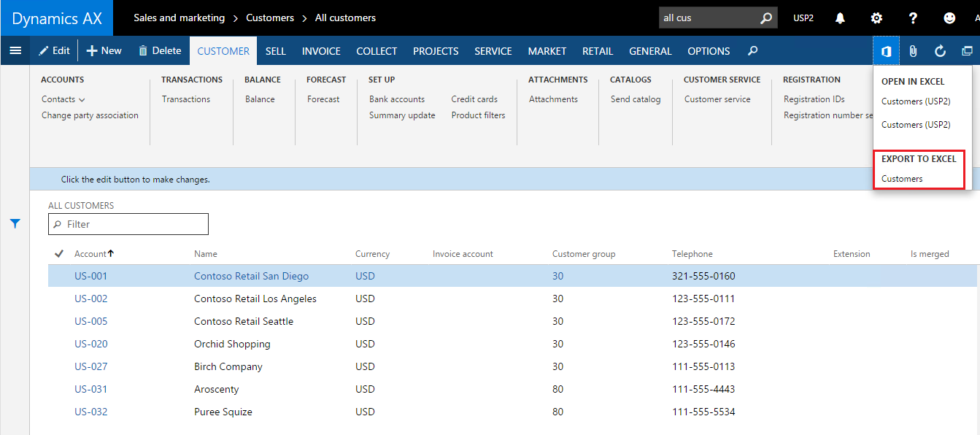
Task: Click Send catalog
Action: 636,99
